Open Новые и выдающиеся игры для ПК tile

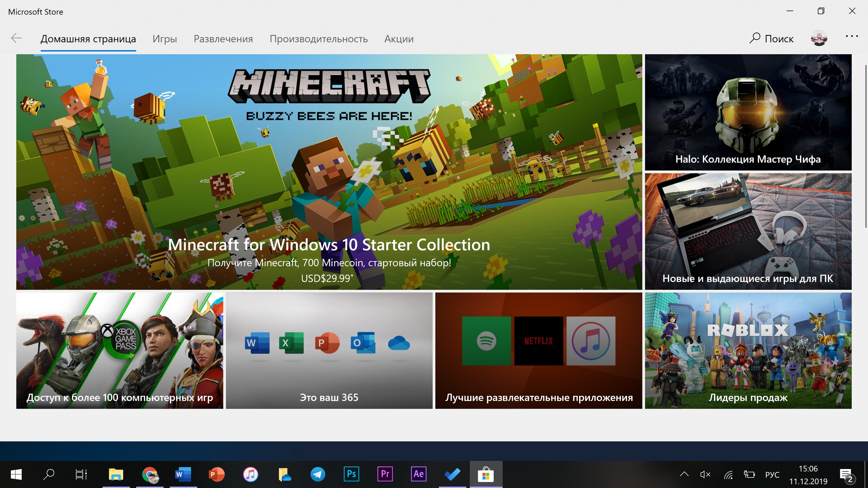pyautogui.click(x=748, y=231)
